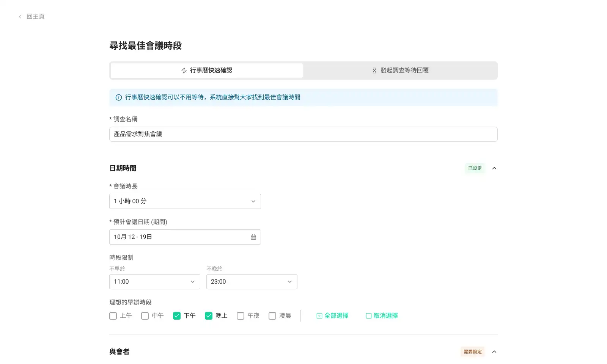Collapse the 日期時間 section
The width and height of the screenshot is (607, 364).
pos(494,168)
